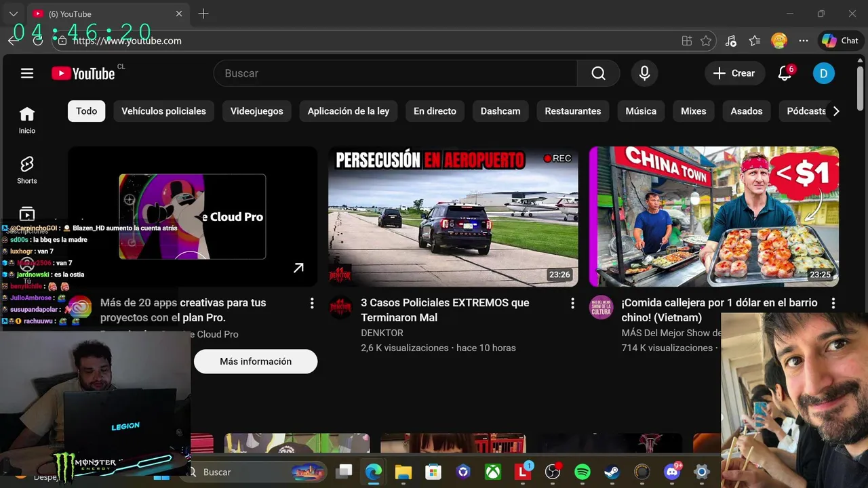868x488 pixels.
Task: Open Xbox app on the taskbar
Action: point(493,472)
